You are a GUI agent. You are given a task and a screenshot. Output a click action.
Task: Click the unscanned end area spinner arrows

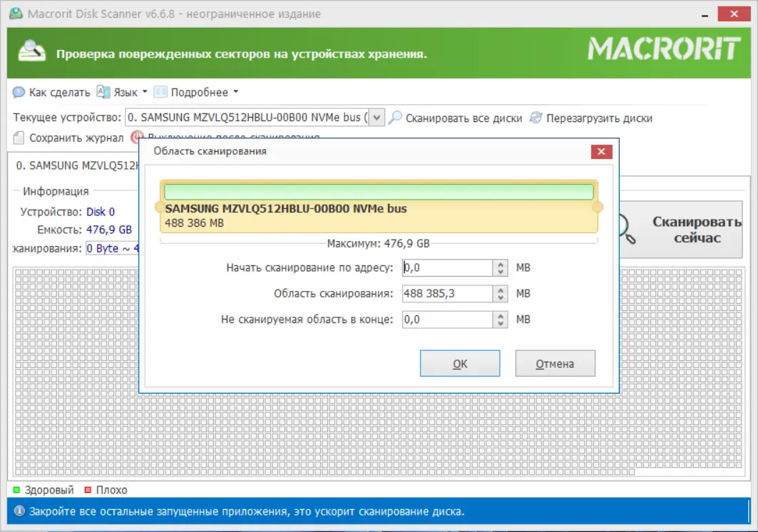(501, 319)
